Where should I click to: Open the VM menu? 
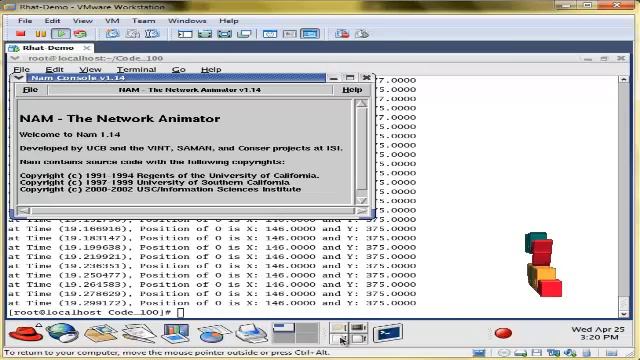(112, 21)
